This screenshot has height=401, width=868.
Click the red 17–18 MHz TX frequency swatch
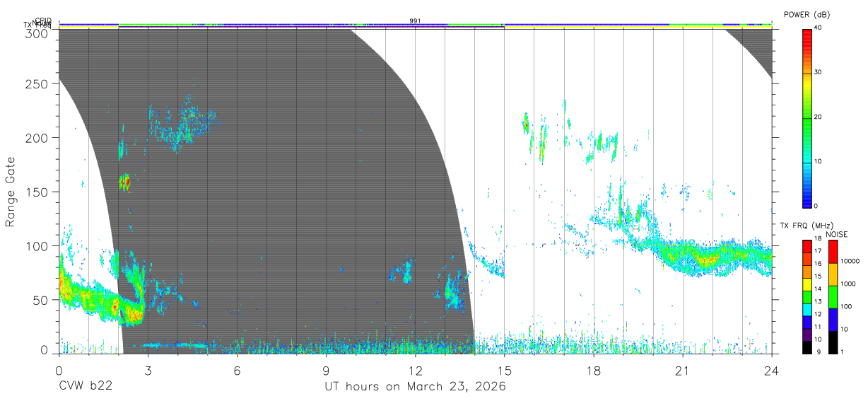click(x=807, y=247)
